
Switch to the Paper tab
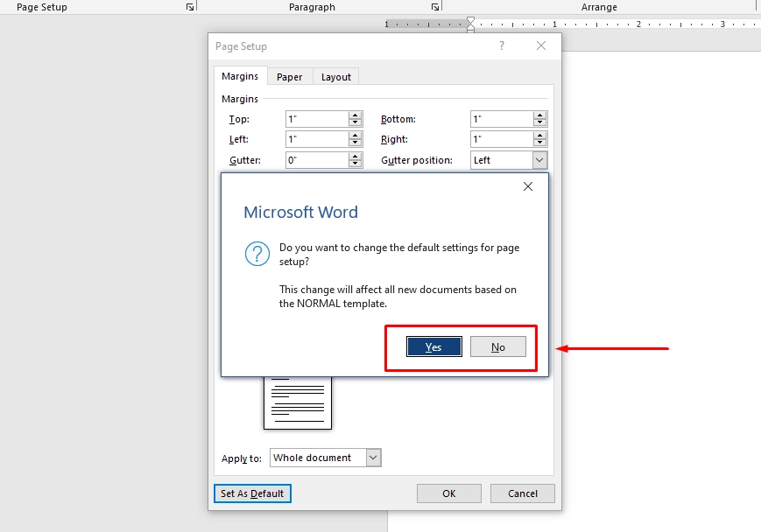(x=289, y=77)
